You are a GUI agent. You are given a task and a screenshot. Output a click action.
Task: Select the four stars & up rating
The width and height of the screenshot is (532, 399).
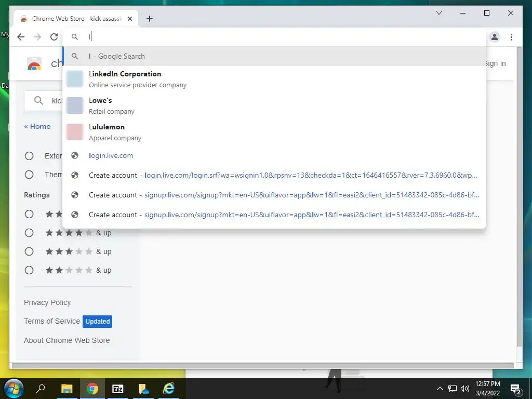coord(29,233)
